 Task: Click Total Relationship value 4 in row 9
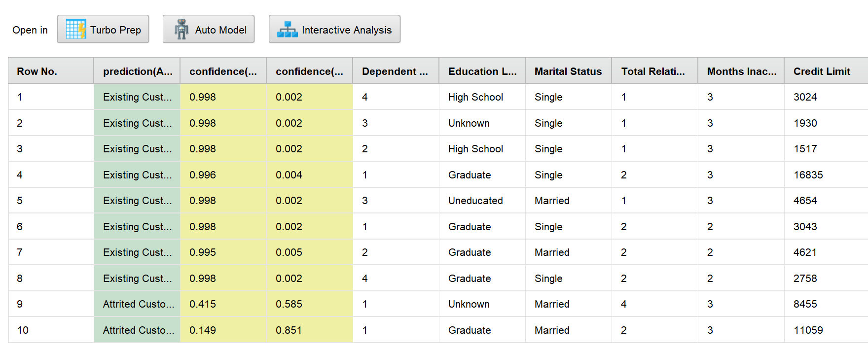pyautogui.click(x=655, y=304)
